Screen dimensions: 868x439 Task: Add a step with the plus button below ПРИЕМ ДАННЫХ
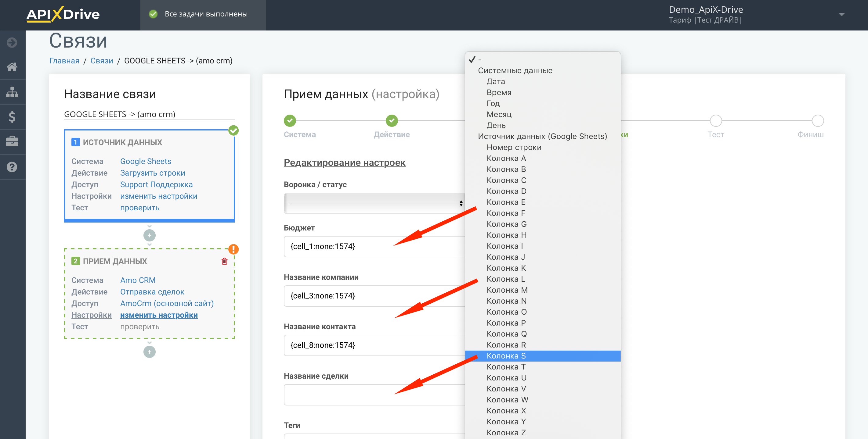[149, 352]
